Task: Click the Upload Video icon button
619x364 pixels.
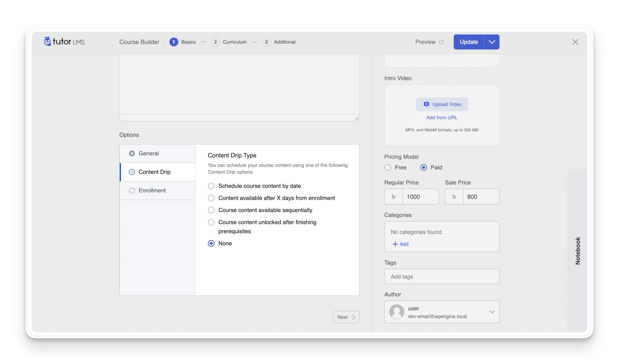Action: 427,104
